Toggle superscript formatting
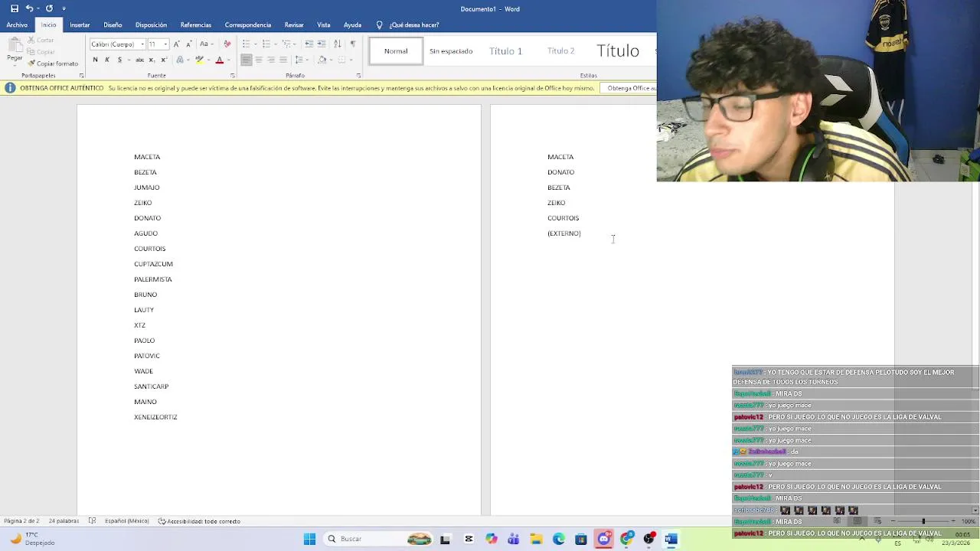The image size is (980, 551). click(x=164, y=60)
